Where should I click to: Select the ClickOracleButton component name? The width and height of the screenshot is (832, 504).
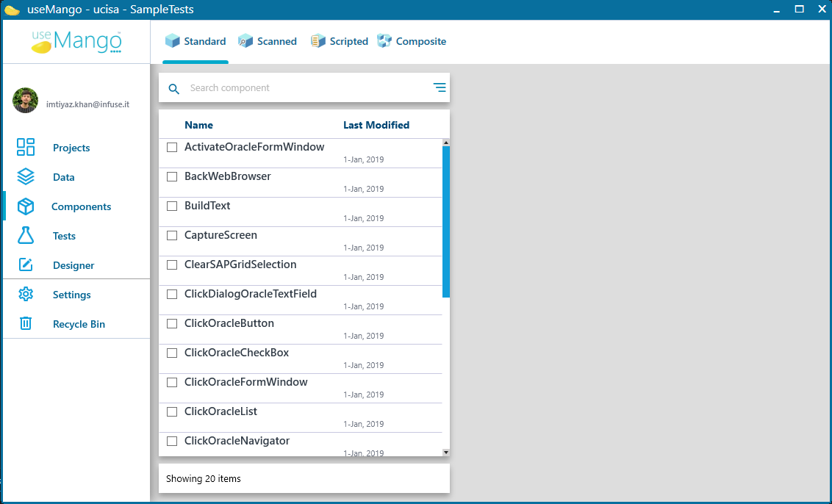point(229,323)
